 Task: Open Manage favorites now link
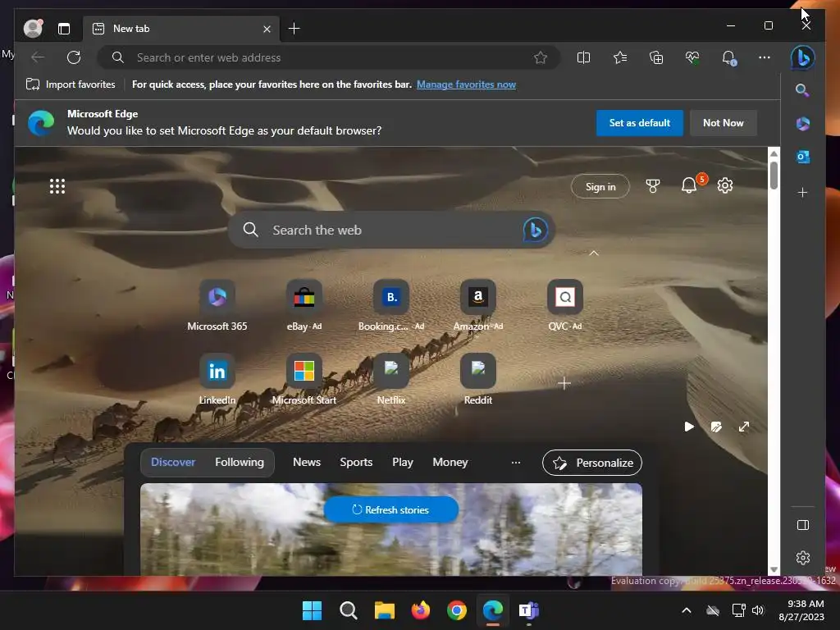[x=466, y=84]
